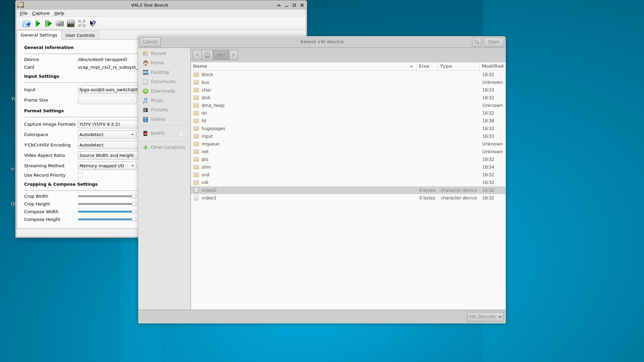Click the RAW frames toolbar icon
Viewport: 644px width, 362px height.
click(x=71, y=23)
